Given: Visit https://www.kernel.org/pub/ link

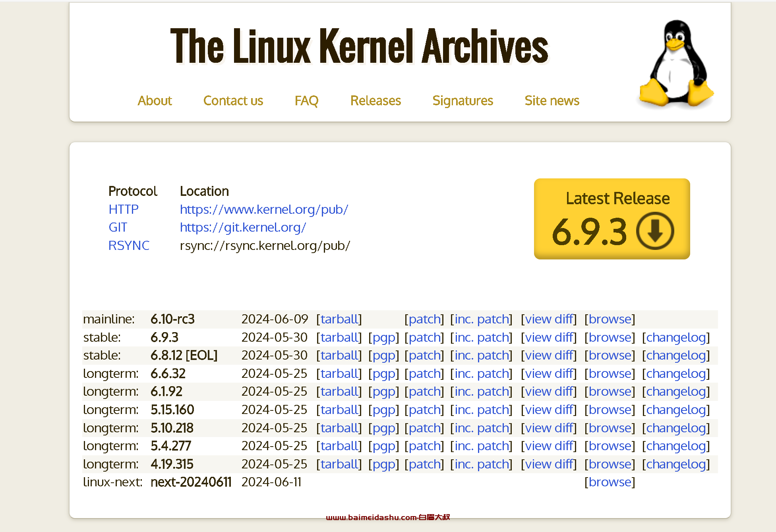Looking at the screenshot, I should 264,209.
